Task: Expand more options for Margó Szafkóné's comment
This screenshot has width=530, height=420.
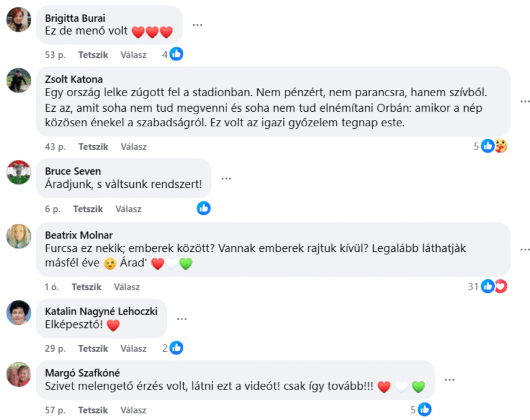Action: pyautogui.click(x=449, y=380)
